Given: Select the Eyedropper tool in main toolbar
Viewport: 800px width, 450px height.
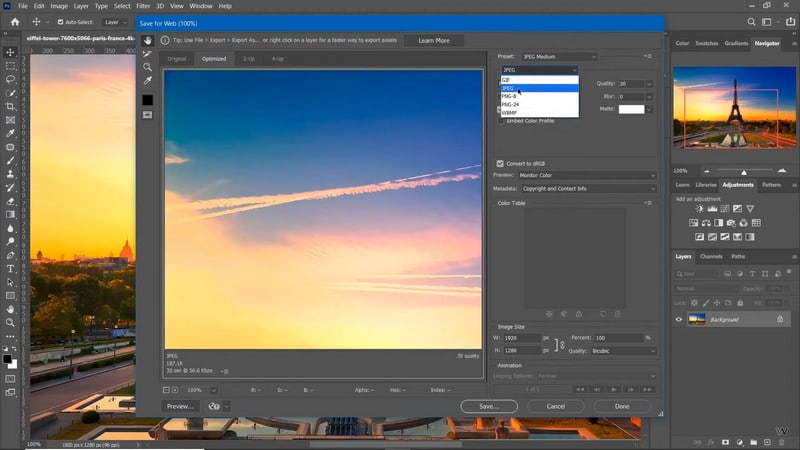Looking at the screenshot, I should pyautogui.click(x=10, y=133).
